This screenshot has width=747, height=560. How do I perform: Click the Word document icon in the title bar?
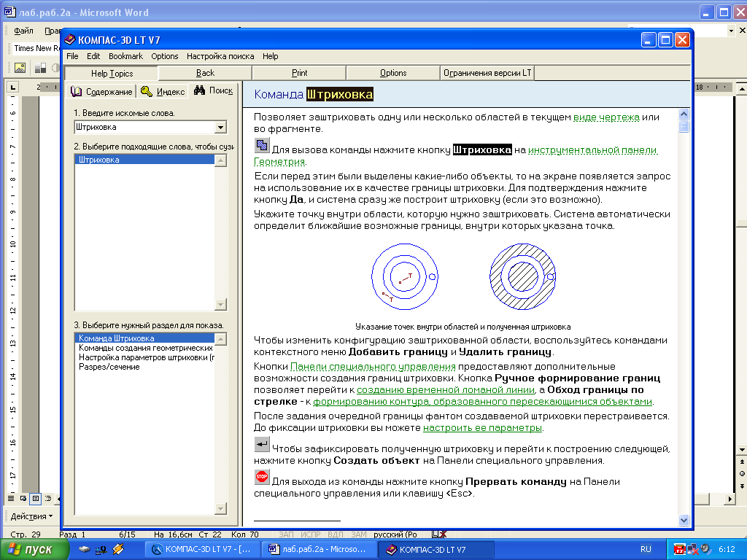pyautogui.click(x=10, y=12)
